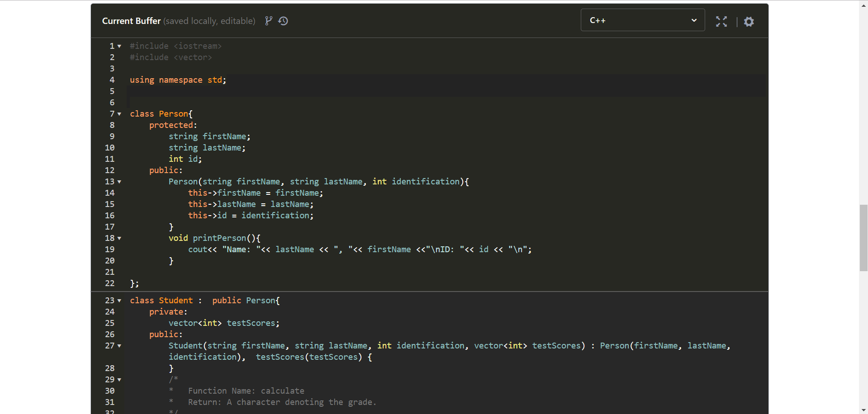The width and height of the screenshot is (868, 414).
Task: Click '#include <vector>' on line 2
Action: [x=171, y=57]
